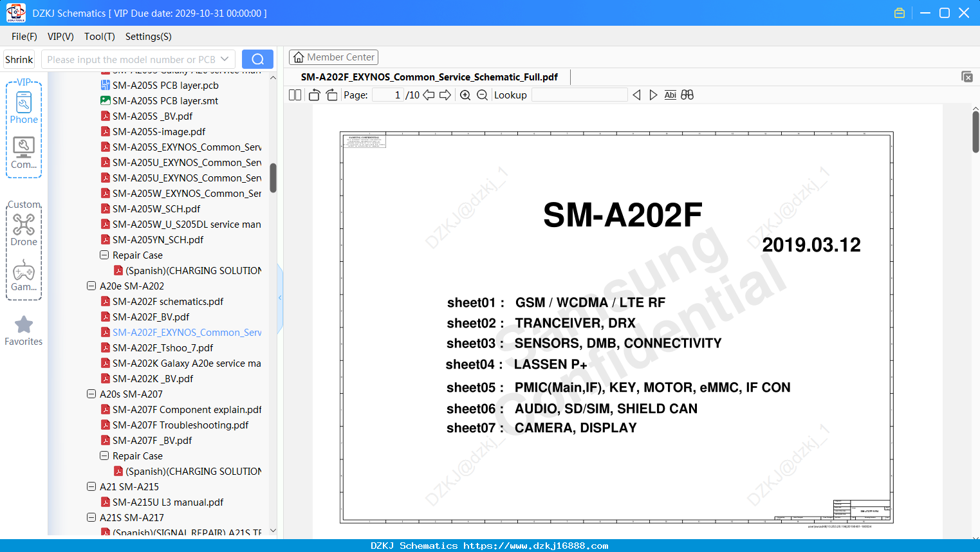Rotate page counterclockwise
This screenshot has width=980, height=552.
314,95
